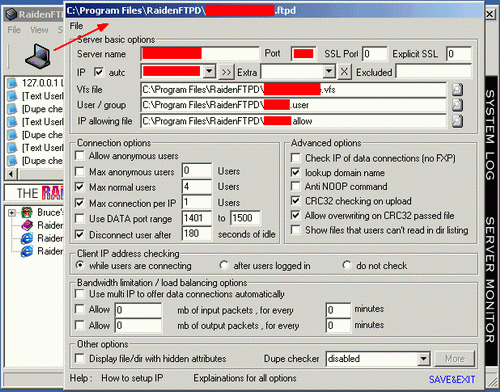Select 'after users logged in' radio option
The height and width of the screenshot is (392, 500).
(x=224, y=265)
